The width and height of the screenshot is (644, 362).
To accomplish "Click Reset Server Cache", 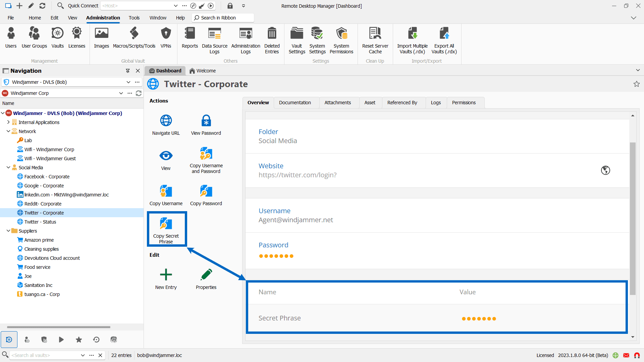I will pyautogui.click(x=375, y=40).
